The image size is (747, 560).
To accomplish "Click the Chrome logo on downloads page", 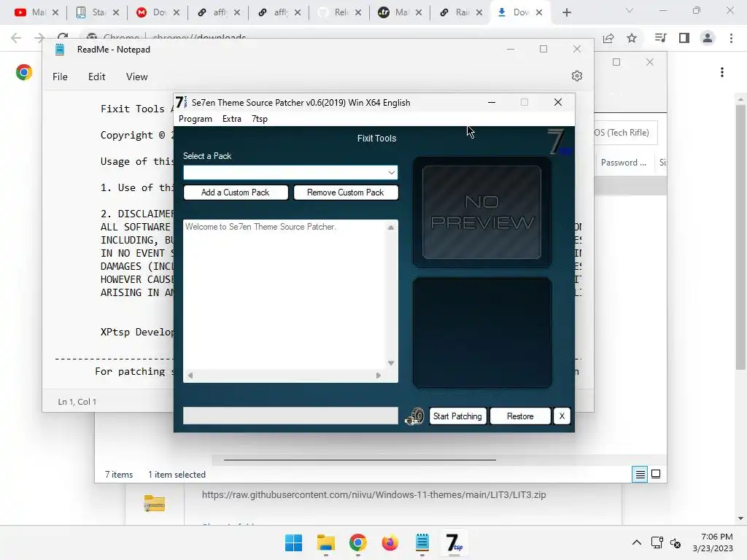I will click(24, 72).
